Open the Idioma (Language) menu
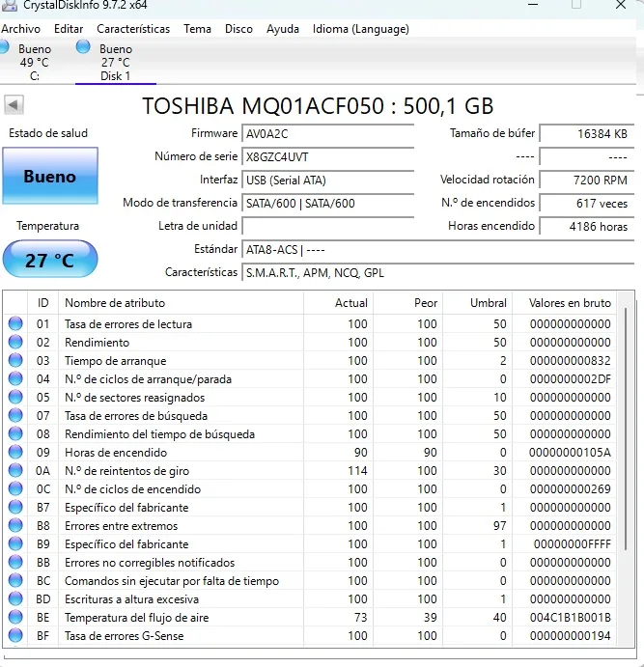 click(361, 29)
